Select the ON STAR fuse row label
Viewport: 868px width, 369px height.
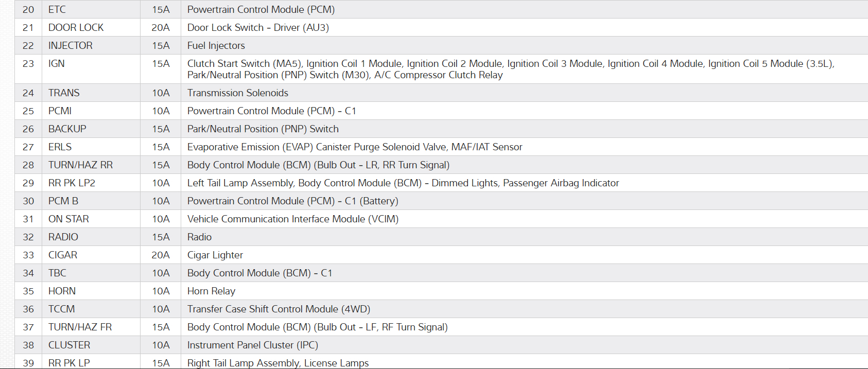point(68,219)
